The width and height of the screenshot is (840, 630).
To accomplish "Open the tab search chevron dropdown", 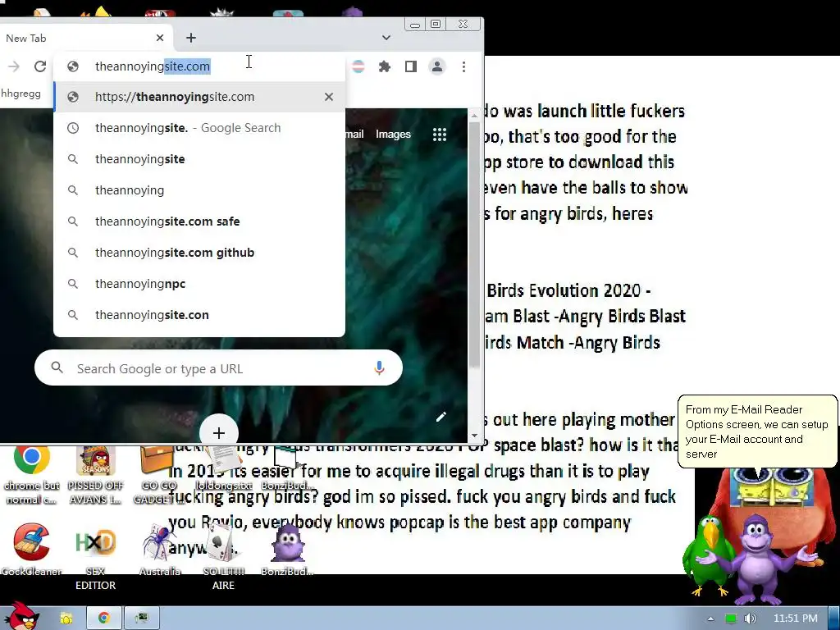I will coord(386,38).
